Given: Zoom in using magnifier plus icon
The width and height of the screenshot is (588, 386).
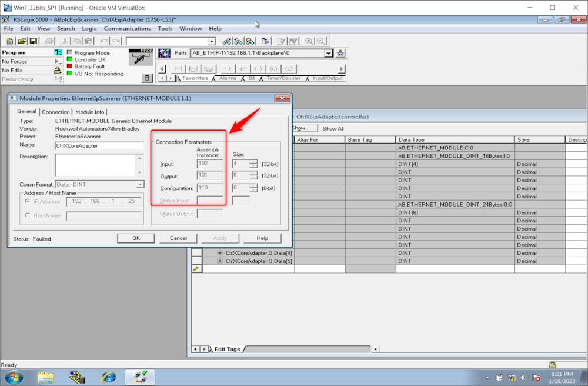Looking at the screenshot, I should [309, 41].
